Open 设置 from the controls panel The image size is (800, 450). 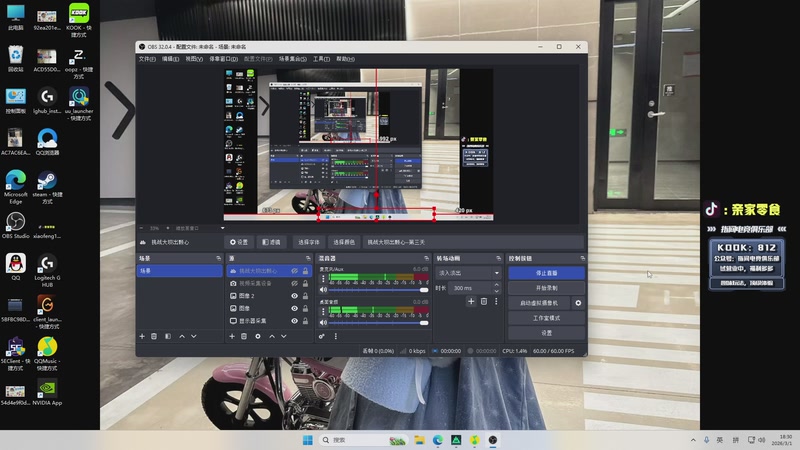click(x=546, y=333)
